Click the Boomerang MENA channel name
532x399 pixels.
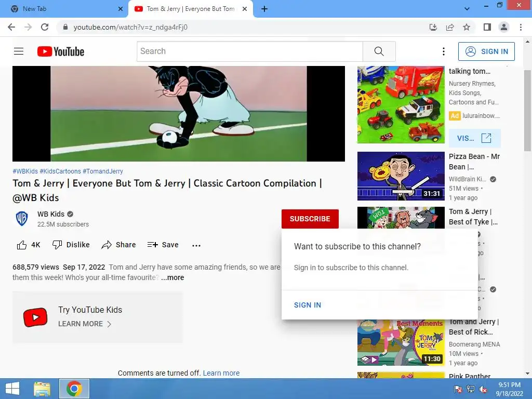(x=474, y=344)
